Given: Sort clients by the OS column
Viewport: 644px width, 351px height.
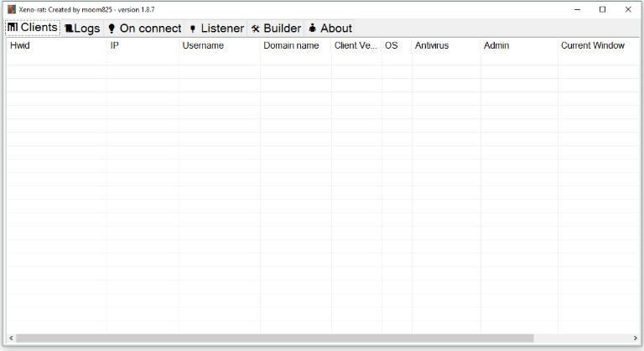Looking at the screenshot, I should coord(397,45).
